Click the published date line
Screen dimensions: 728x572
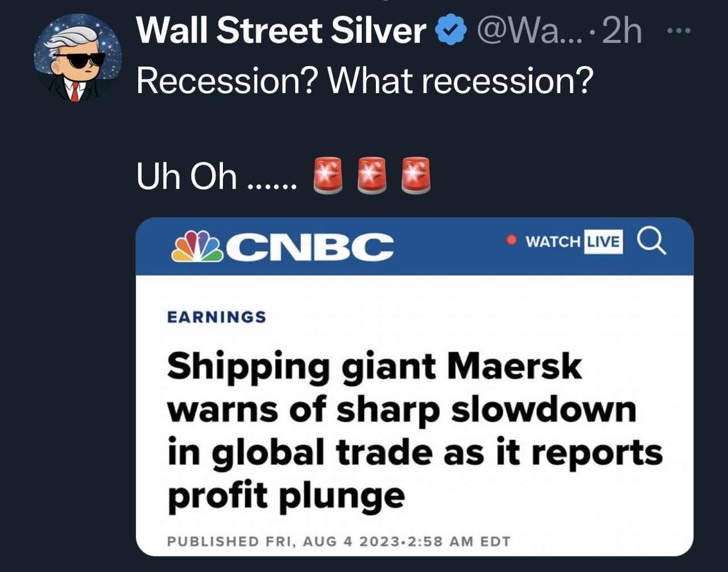tap(338, 541)
